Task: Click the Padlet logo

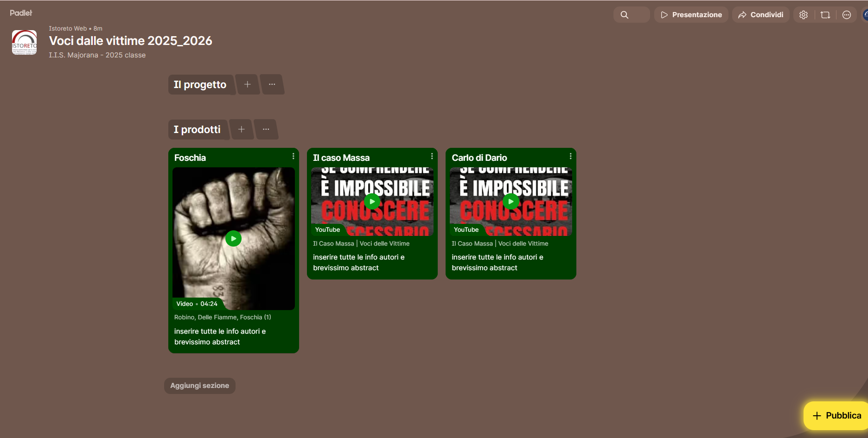Action: [x=21, y=13]
